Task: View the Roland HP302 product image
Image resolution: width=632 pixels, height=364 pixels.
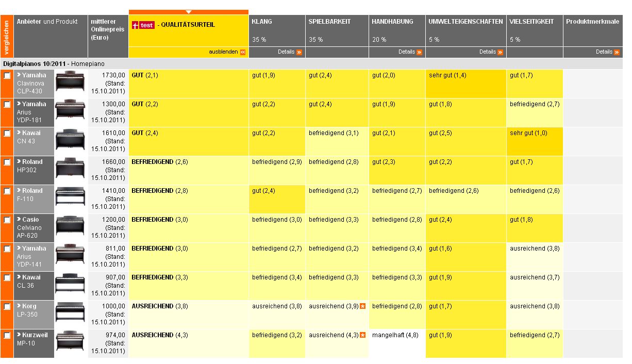Action: click(x=70, y=169)
